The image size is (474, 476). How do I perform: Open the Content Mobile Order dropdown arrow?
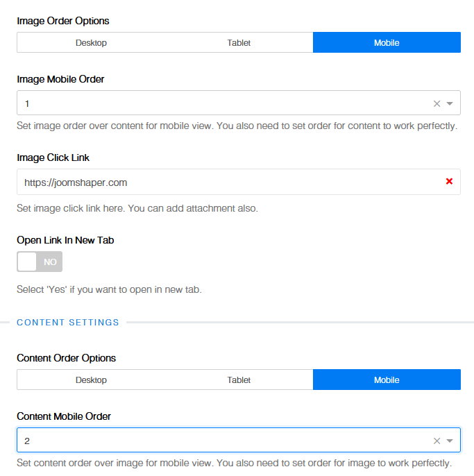(x=450, y=441)
